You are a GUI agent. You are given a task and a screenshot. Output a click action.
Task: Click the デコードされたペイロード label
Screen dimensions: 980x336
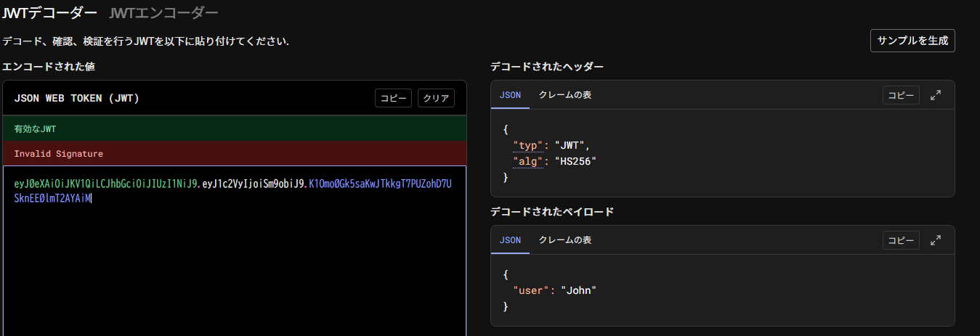click(552, 211)
